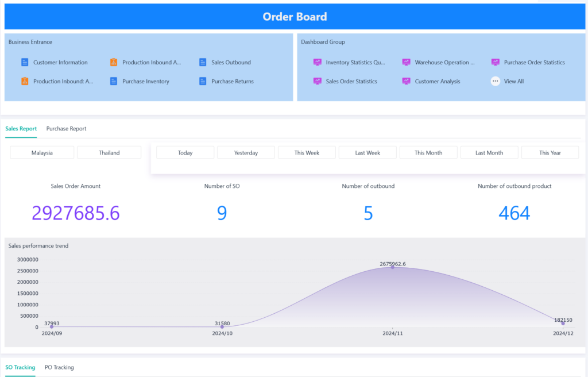The image size is (588, 377).
Task: Click the Sales Outbound document icon
Action: 203,62
